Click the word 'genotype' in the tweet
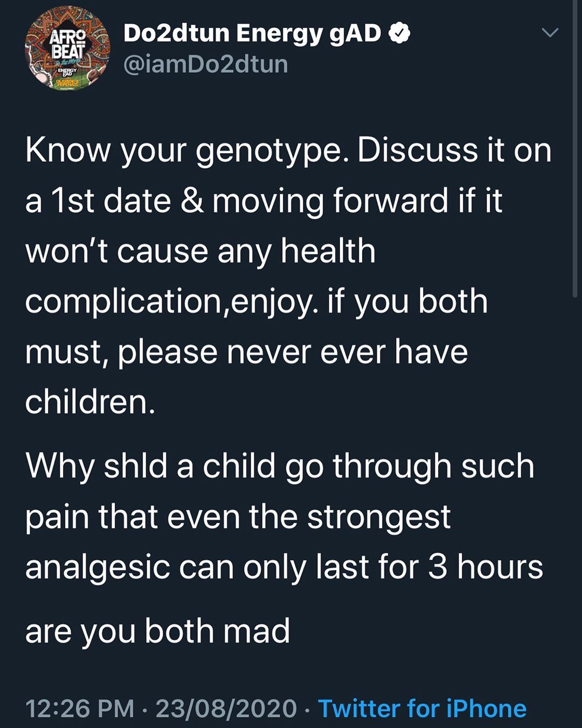The height and width of the screenshot is (728, 582). [x=268, y=152]
